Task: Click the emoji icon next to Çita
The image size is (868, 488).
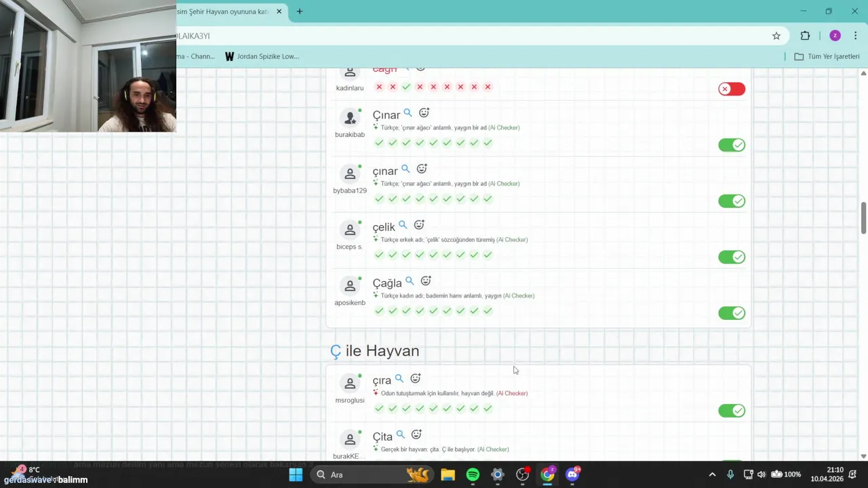Action: pyautogui.click(x=417, y=434)
